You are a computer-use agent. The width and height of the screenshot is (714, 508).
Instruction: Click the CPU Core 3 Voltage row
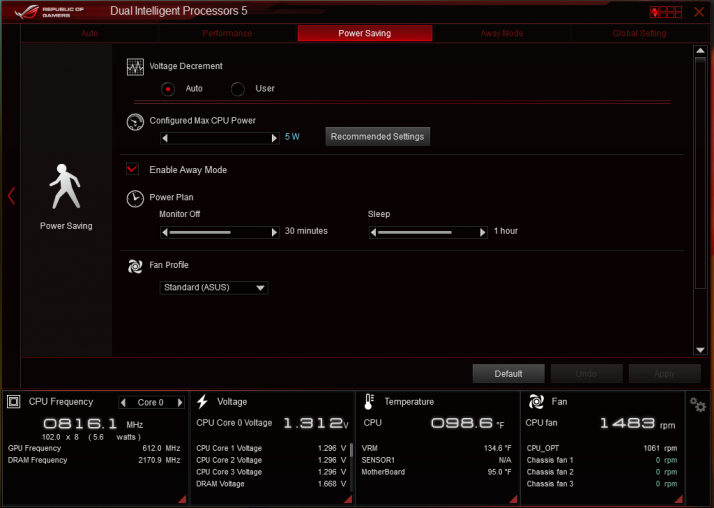pyautogui.click(x=271, y=472)
